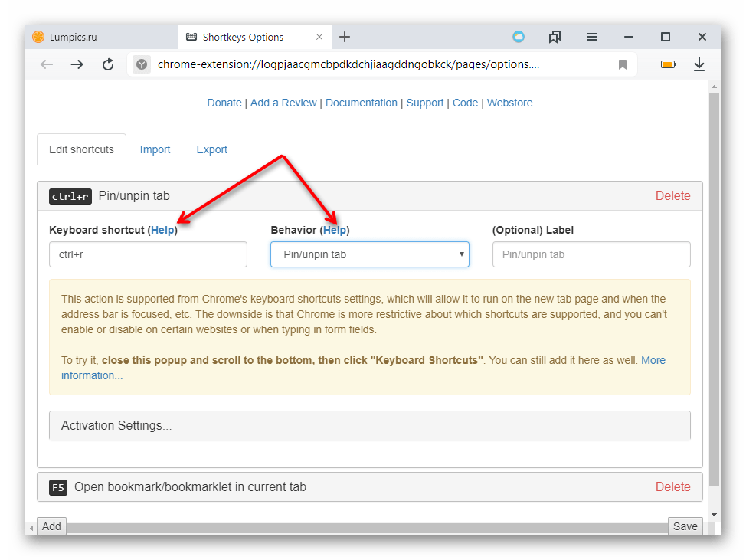Click the Keyboard shortcut input field
Image resolution: width=746 pixels, height=560 pixels.
coord(148,254)
